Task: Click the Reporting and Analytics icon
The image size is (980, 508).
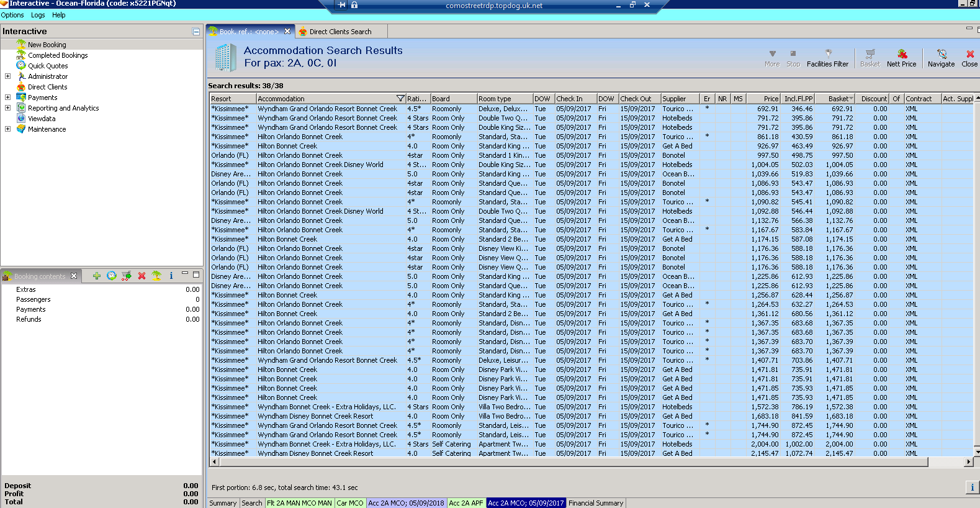Action: (21, 108)
